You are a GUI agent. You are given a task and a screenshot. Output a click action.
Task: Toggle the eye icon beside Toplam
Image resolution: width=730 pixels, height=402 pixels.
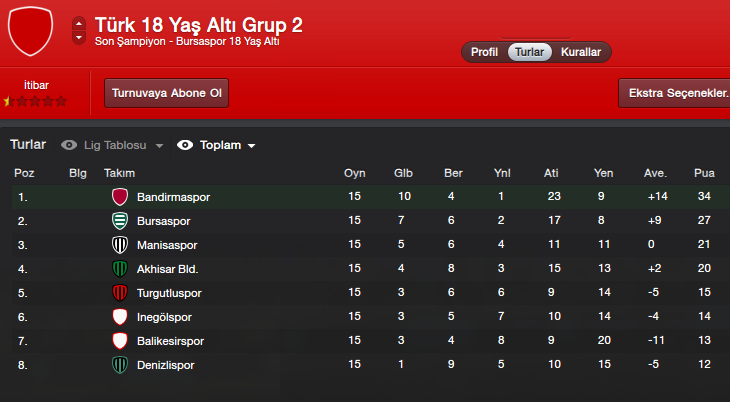(x=185, y=145)
